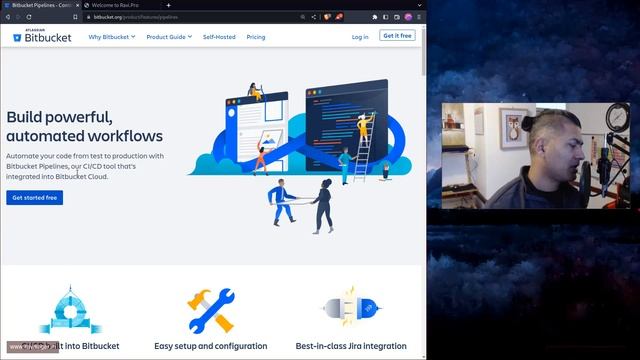Click the Get it free button
Viewport: 640px width, 360px height.
(397, 36)
